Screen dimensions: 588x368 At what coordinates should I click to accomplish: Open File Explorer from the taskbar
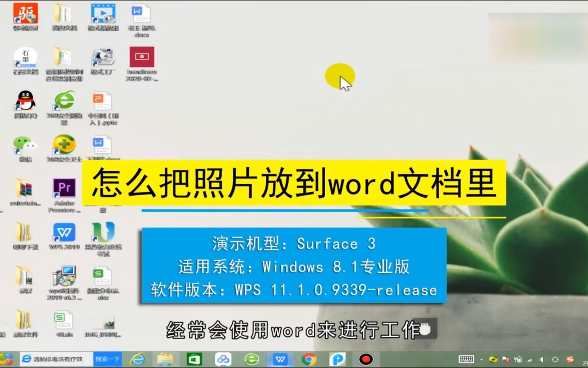pos(166,359)
